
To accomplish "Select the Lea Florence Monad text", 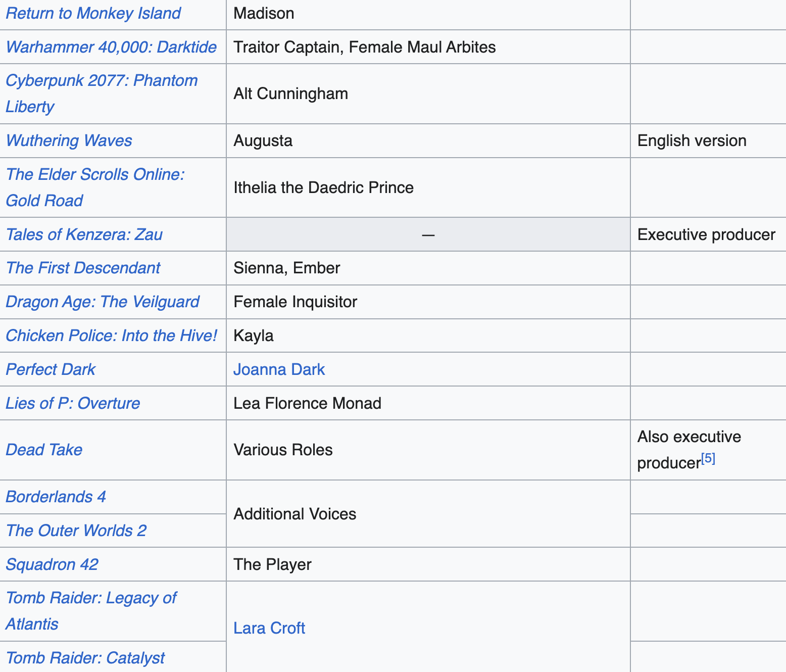I will coord(308,403).
